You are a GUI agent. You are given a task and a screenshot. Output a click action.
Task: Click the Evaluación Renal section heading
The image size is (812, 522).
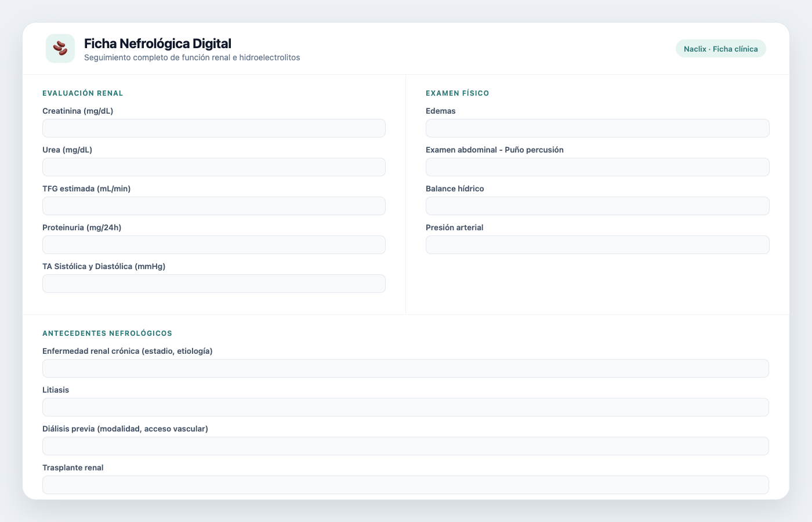click(x=83, y=93)
